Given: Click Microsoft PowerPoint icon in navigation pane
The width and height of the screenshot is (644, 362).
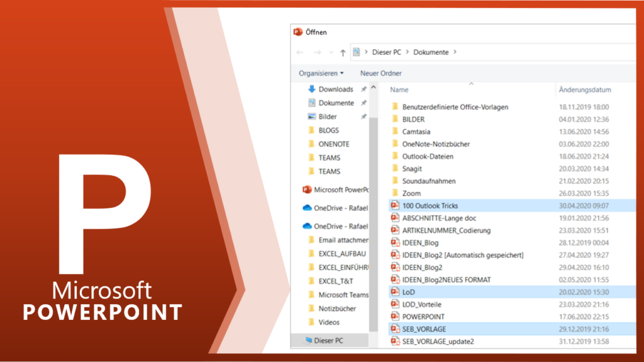Looking at the screenshot, I should (307, 189).
